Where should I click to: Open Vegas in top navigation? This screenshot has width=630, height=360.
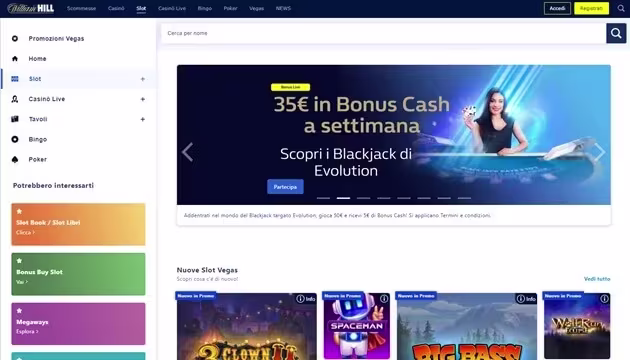click(x=257, y=8)
